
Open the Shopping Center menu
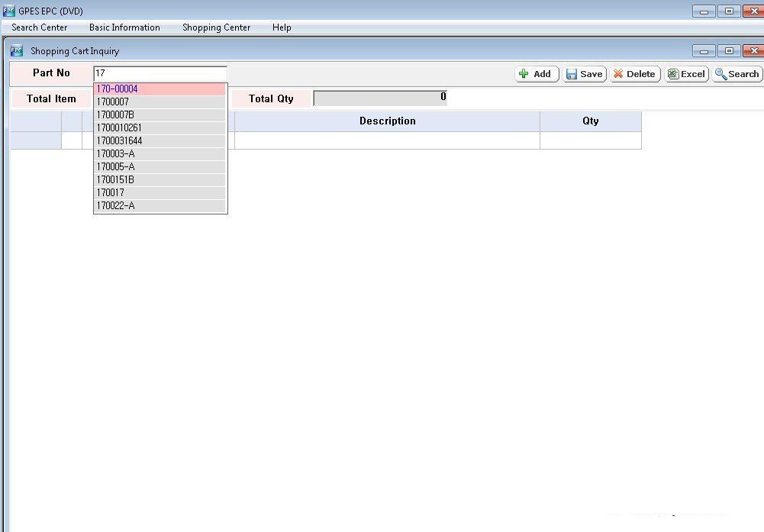coord(216,27)
